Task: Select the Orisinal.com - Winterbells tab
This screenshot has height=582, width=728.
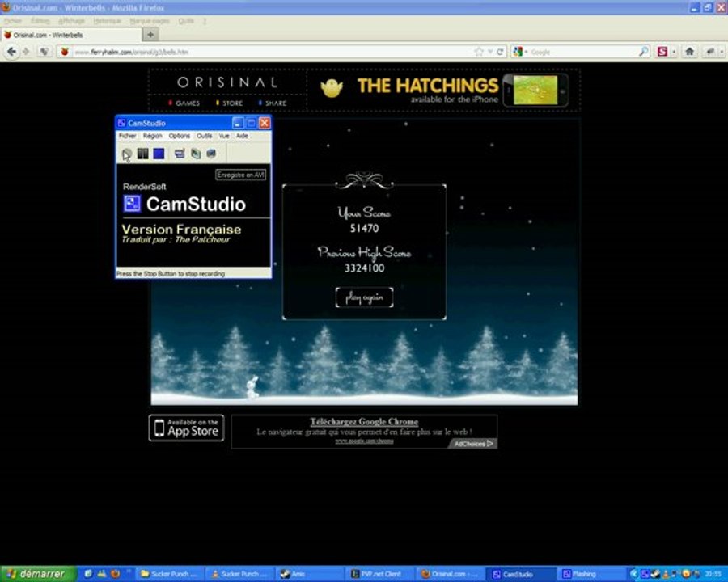Action: [71, 35]
